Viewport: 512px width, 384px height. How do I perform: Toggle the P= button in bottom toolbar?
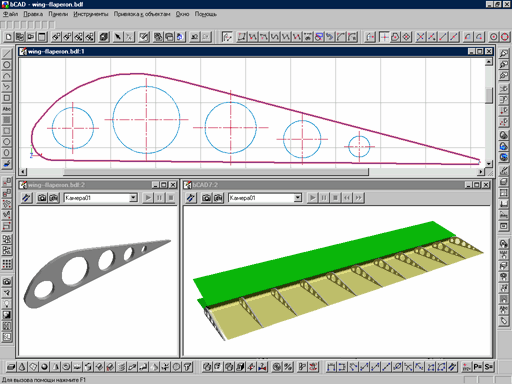(478, 367)
